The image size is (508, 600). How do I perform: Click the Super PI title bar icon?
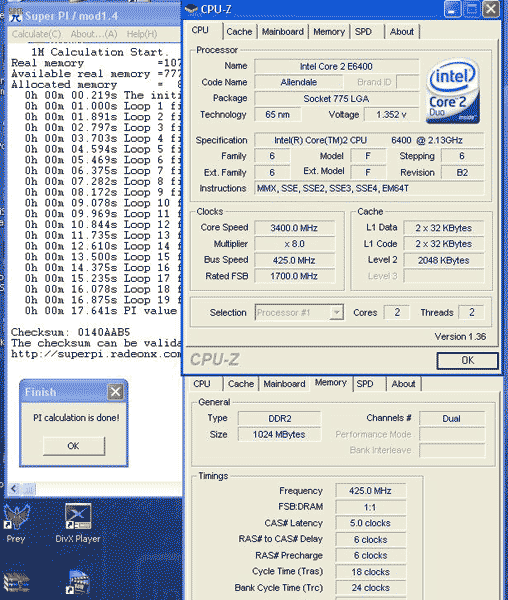pos(16,15)
